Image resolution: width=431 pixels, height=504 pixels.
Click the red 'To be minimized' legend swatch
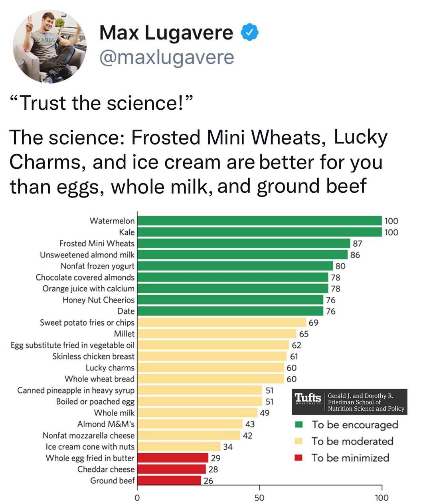299,458
